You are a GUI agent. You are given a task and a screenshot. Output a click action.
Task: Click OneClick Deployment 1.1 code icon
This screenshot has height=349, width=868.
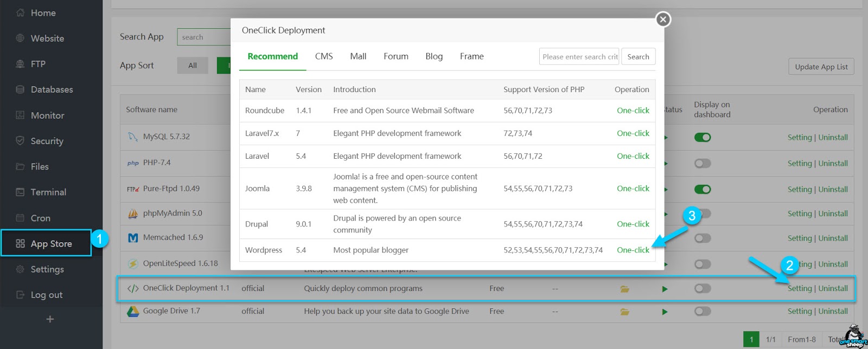coord(133,288)
